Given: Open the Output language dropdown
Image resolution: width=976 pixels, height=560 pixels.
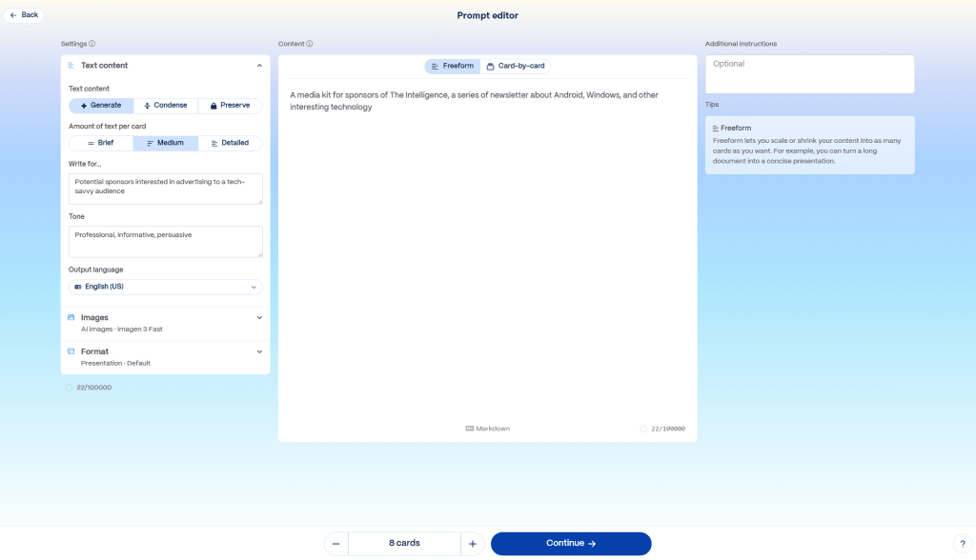Looking at the screenshot, I should point(166,287).
